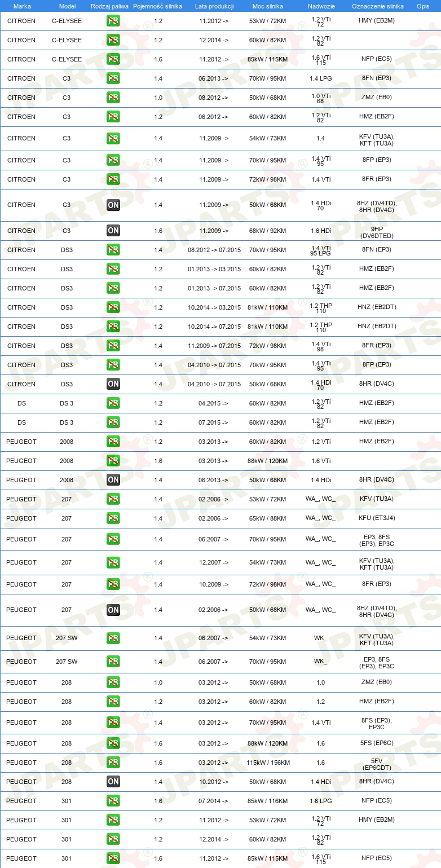Click ON diesel icon in Peugeot 207 row

coord(113,610)
